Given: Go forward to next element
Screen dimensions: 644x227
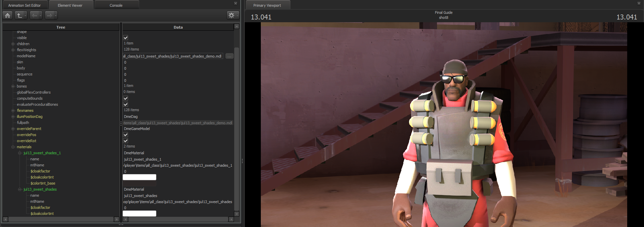Looking at the screenshot, I should (x=49, y=15).
